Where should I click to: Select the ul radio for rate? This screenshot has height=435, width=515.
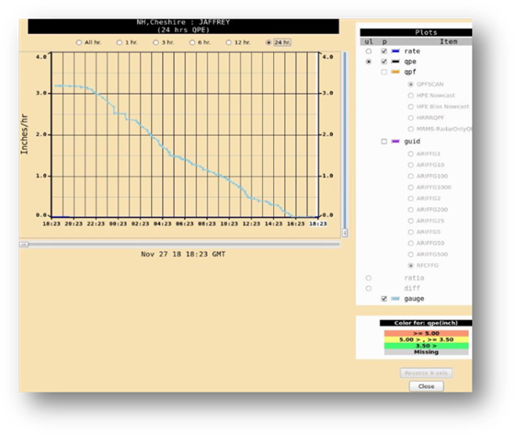click(x=368, y=51)
